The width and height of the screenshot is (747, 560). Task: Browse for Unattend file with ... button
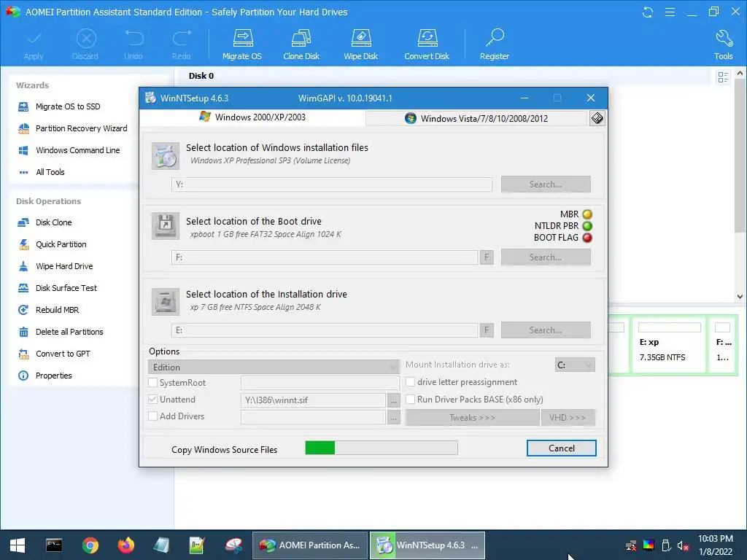[393, 400]
